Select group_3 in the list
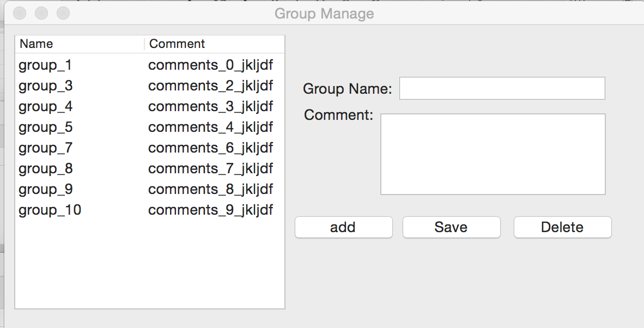 [45, 86]
